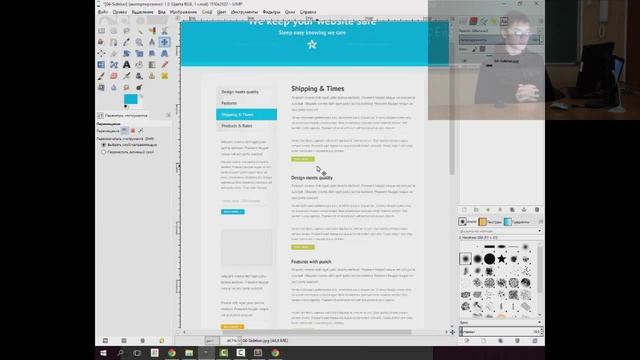This screenshot has width=640, height=360.
Task: Toggle move mode to Selection
Action: [x=133, y=131]
